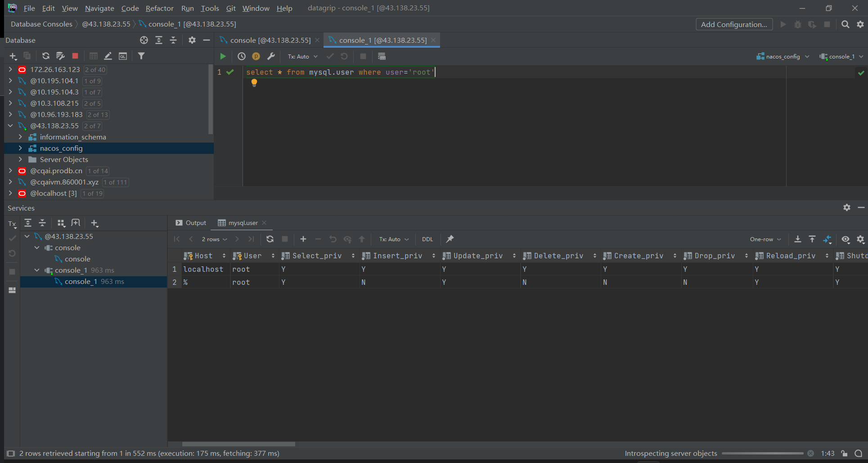This screenshot has width=868, height=463.
Task: Collapse the @43.138.23.55 data source
Action: point(10,126)
